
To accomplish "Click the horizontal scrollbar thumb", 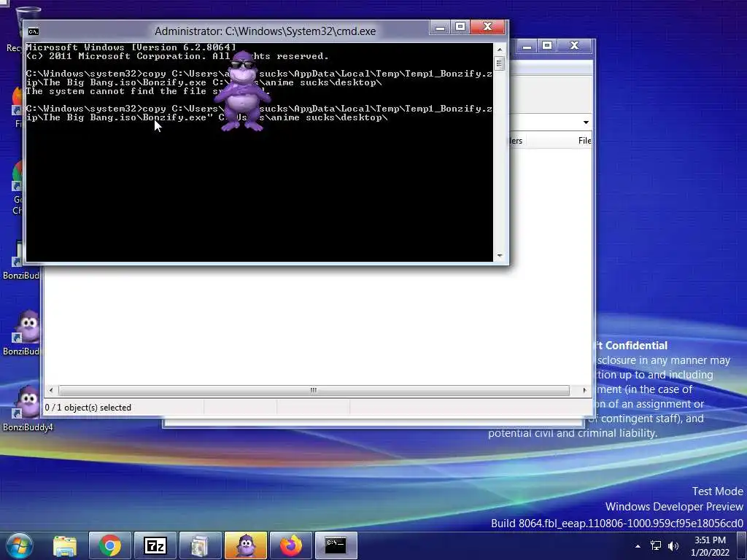I will (314, 391).
